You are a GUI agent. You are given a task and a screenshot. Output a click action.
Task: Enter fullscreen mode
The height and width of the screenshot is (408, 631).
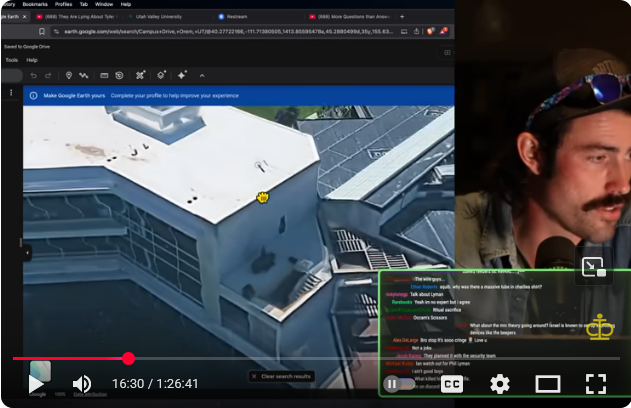pos(596,384)
